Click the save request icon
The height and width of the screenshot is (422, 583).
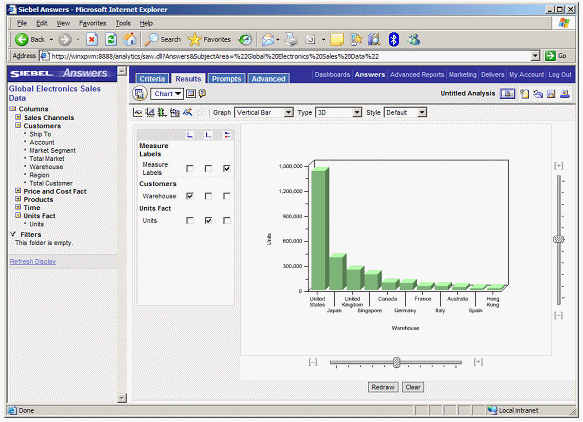tap(551, 94)
